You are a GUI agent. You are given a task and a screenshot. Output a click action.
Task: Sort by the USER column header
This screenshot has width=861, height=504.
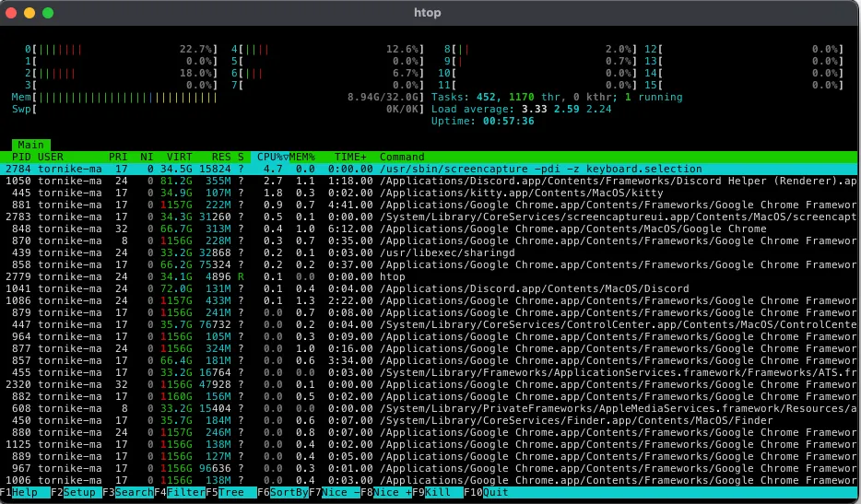point(51,157)
